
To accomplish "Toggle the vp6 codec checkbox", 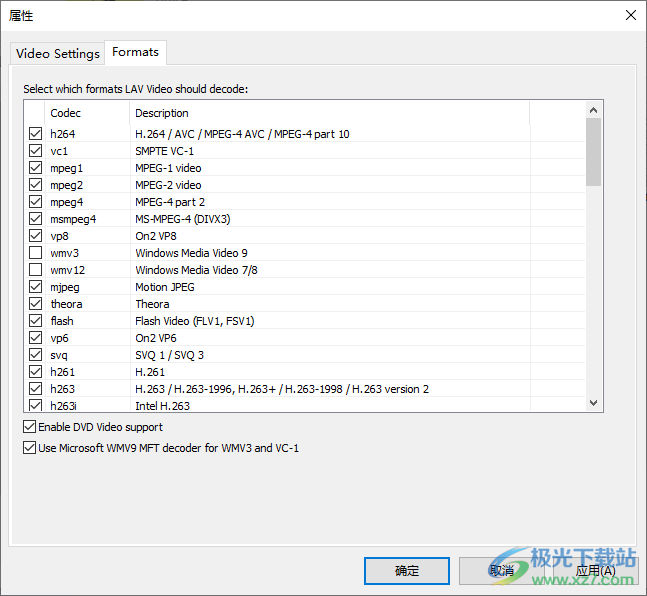I will click(x=35, y=338).
